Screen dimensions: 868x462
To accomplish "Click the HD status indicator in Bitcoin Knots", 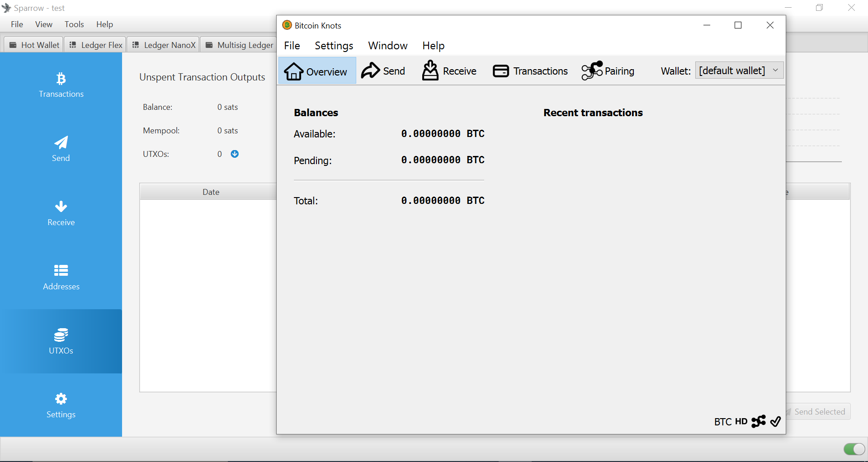I will (x=741, y=421).
